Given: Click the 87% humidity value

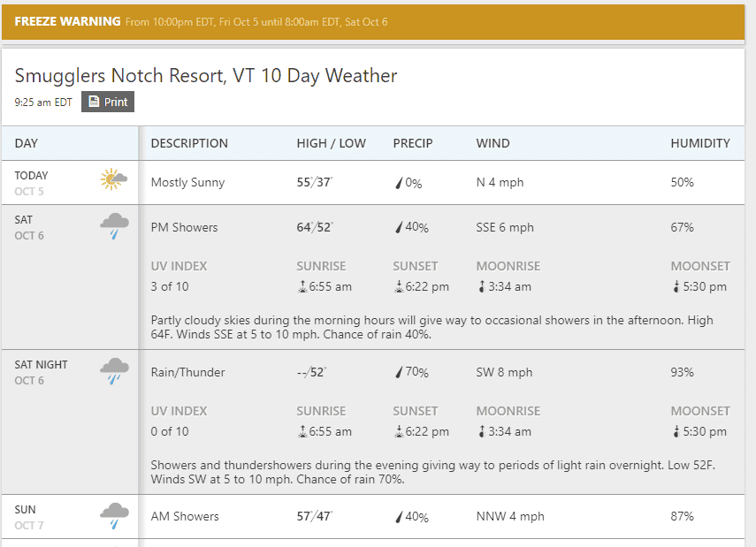Looking at the screenshot, I should point(683,517).
